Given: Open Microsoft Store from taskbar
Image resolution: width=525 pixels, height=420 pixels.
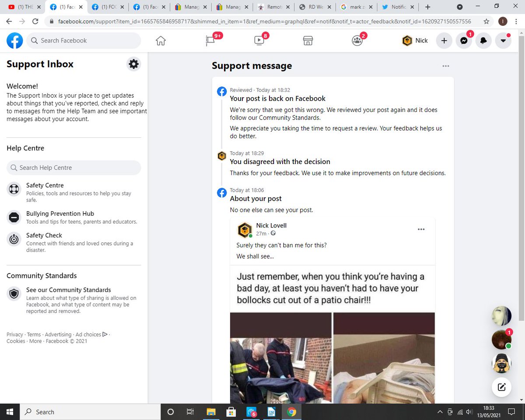Looking at the screenshot, I should coord(231,412).
